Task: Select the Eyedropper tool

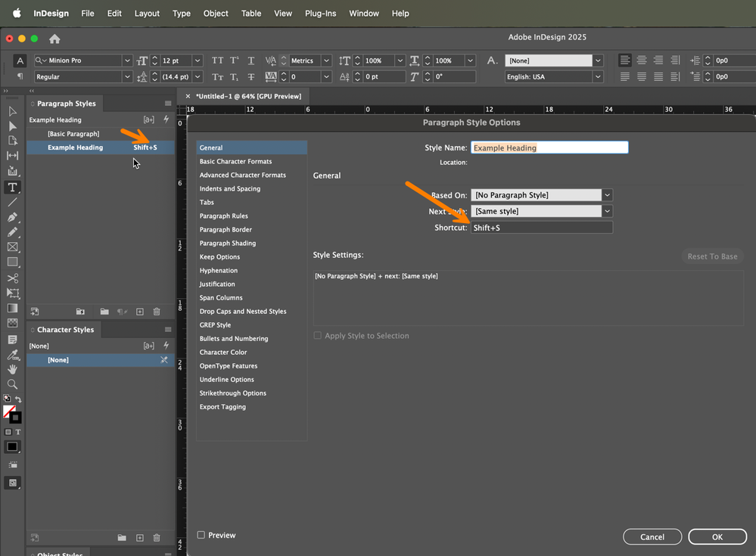Action: coord(13,355)
